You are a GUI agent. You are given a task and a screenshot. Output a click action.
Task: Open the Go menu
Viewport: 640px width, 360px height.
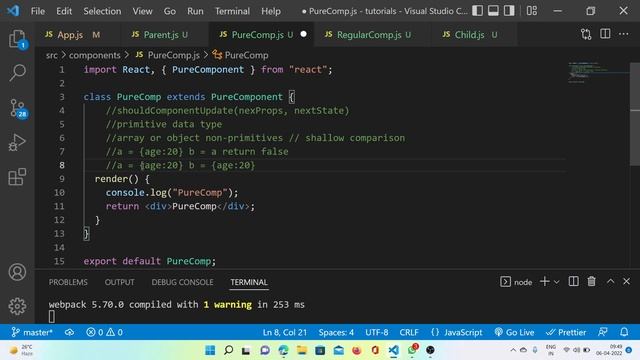169,11
